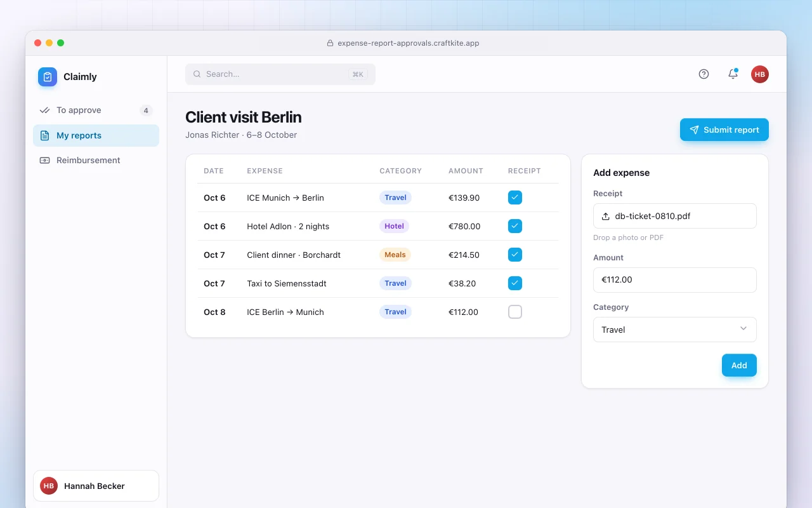This screenshot has height=508, width=812.
Task: Open the Category dropdown showing Travel
Action: tap(675, 330)
